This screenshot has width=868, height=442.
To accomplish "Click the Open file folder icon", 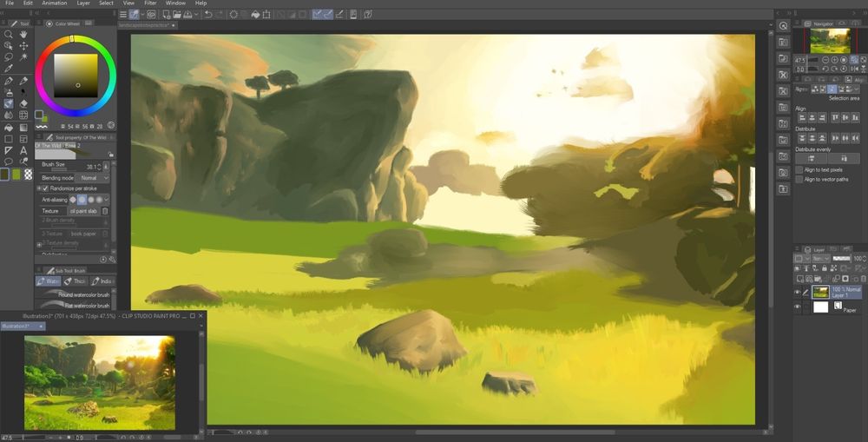I will pos(177,15).
